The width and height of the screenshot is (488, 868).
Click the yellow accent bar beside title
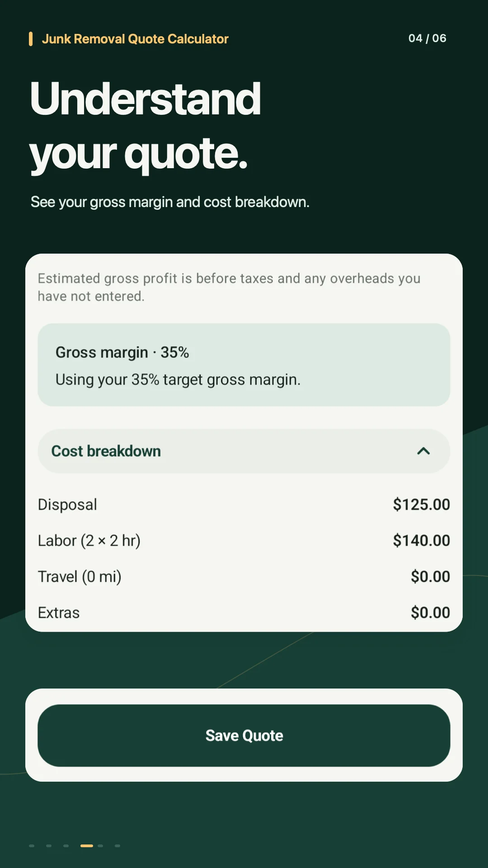[x=31, y=39]
